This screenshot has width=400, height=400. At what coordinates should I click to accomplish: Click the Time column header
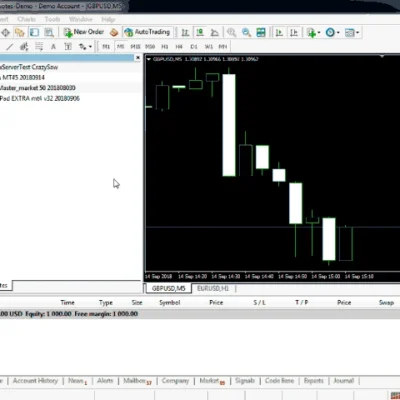pos(67,303)
